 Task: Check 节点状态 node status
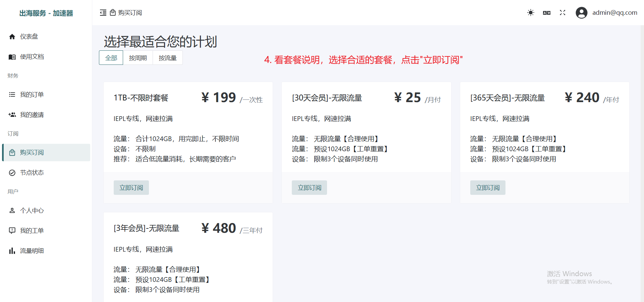(x=32, y=173)
